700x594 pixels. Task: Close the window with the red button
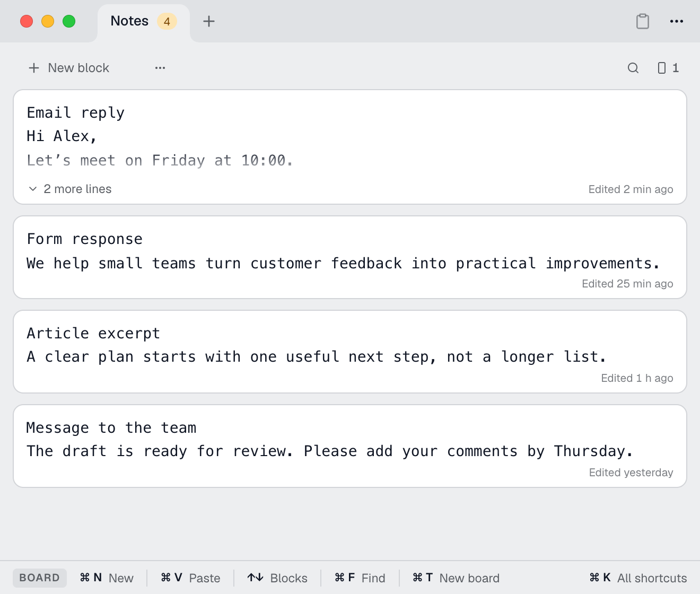pos(27,21)
